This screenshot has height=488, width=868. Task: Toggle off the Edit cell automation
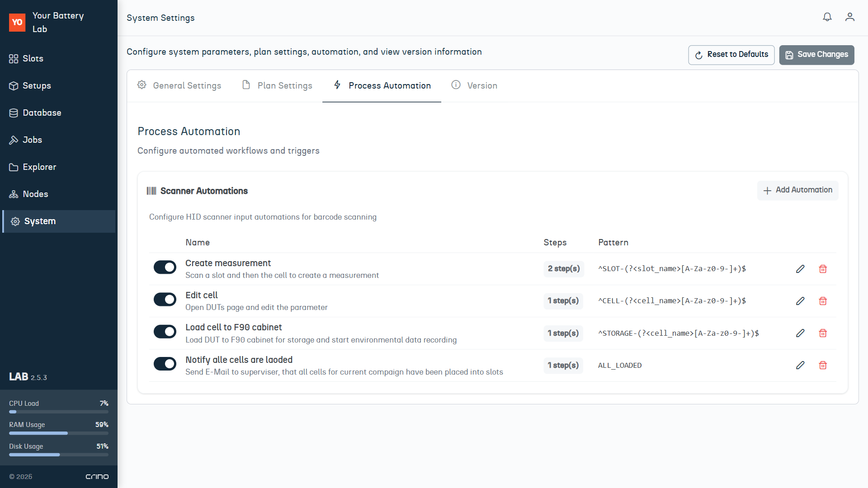tap(165, 299)
